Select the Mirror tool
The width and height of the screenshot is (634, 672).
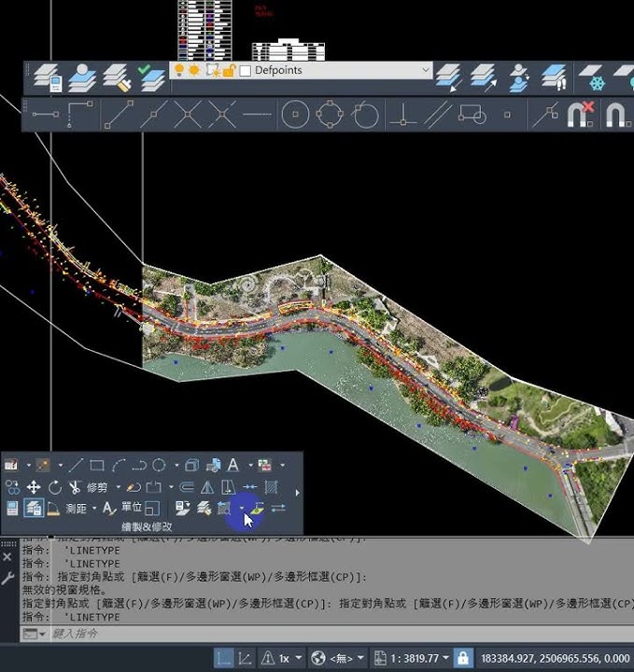(x=207, y=487)
